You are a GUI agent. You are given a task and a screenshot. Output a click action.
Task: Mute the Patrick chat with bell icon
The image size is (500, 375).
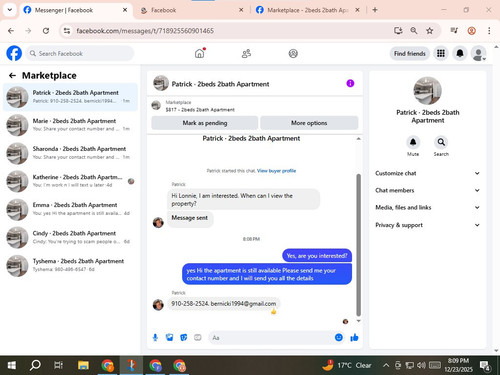(413, 142)
